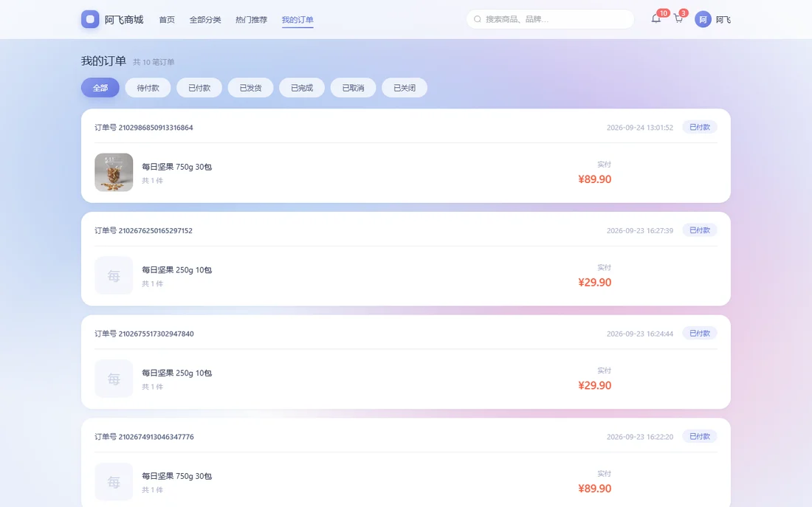
Task: Open 热门推荐 navigation link
Action: click(x=251, y=20)
